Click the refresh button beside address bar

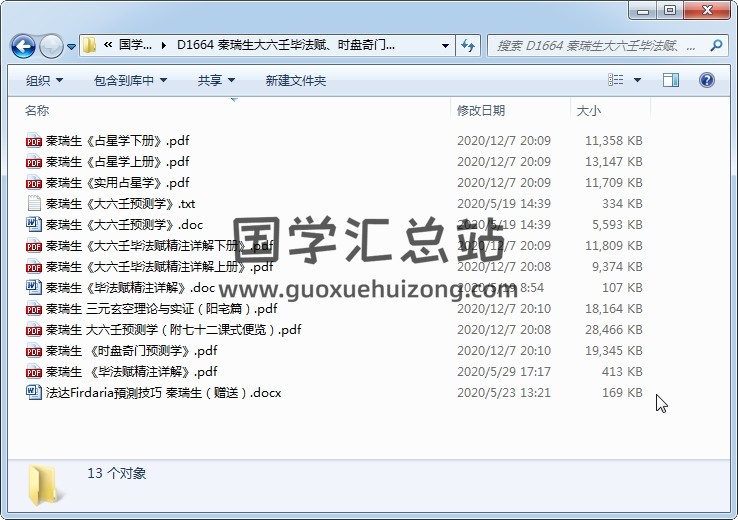click(467, 46)
